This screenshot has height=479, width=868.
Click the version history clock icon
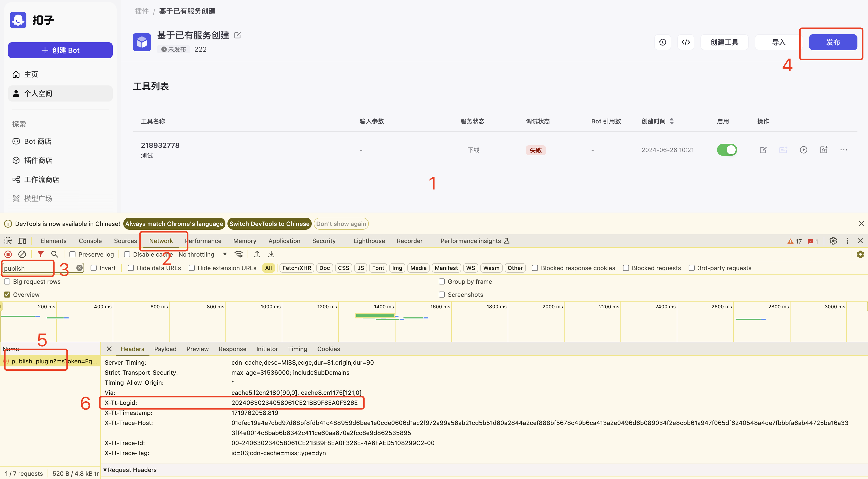(x=662, y=42)
